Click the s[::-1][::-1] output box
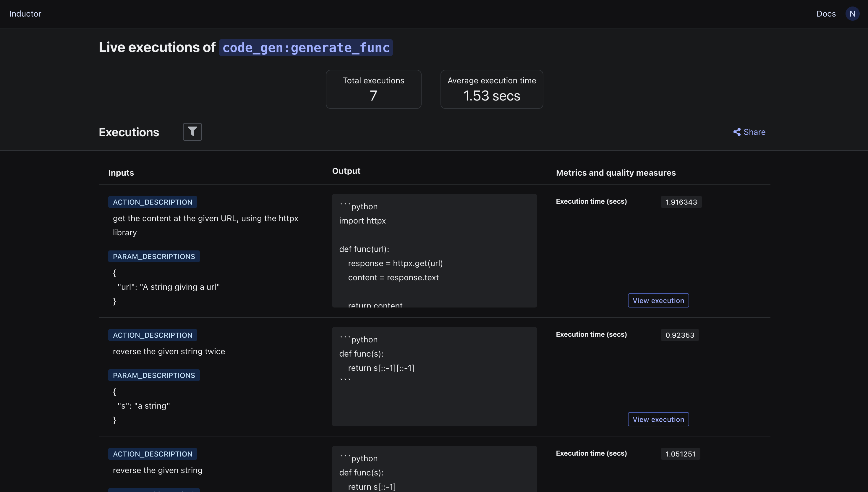Screen dimensions: 868x492 [434, 376]
